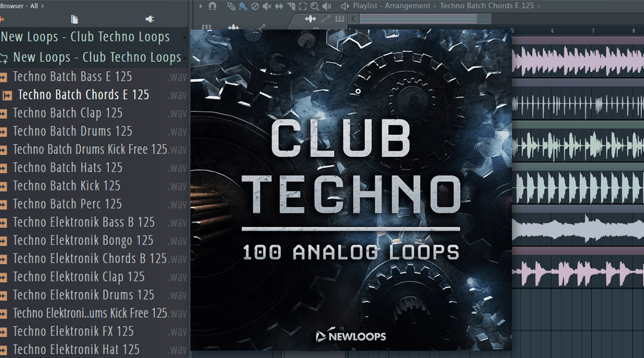This screenshot has width=644, height=358.
Task: Select the Zoom magnifier tool
Action: pos(314,6)
